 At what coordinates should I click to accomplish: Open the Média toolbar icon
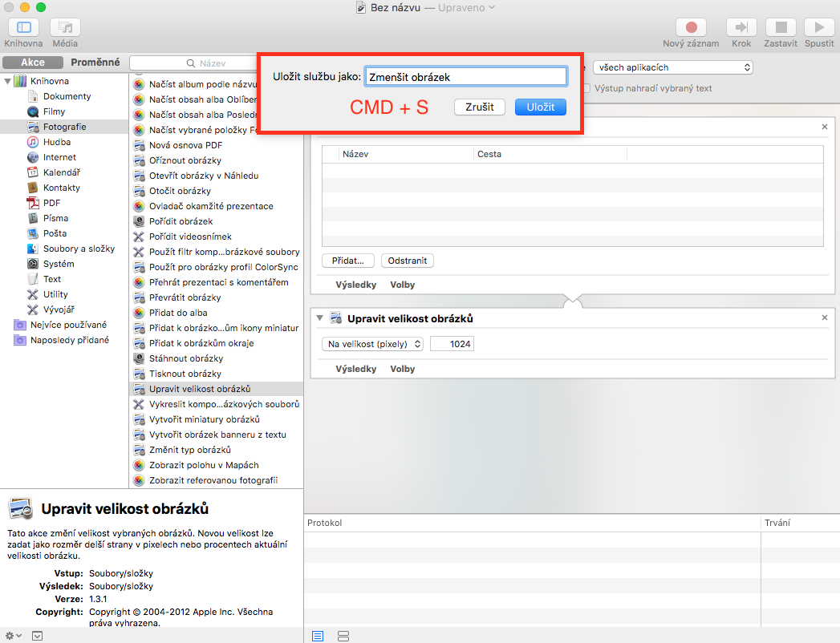pos(65,27)
